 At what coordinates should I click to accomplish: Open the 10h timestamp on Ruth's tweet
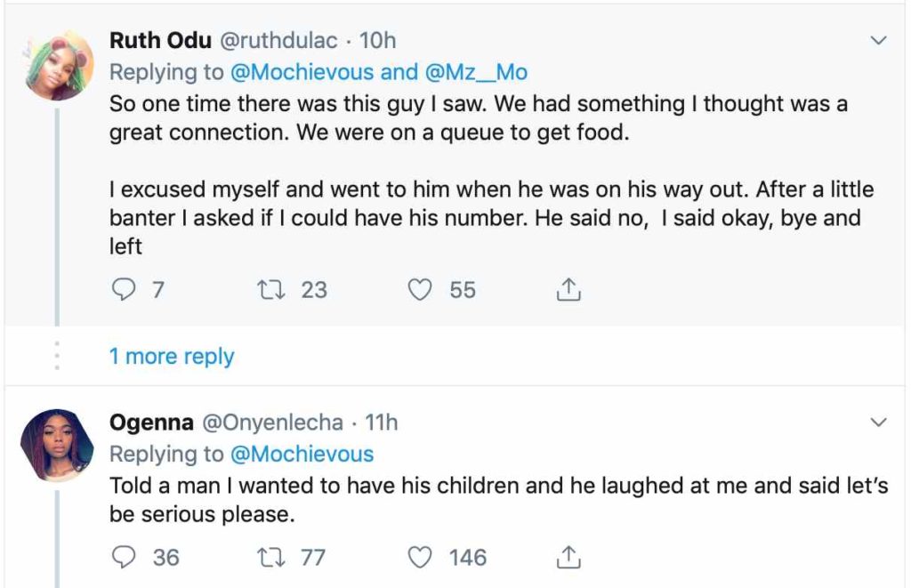coord(377,41)
